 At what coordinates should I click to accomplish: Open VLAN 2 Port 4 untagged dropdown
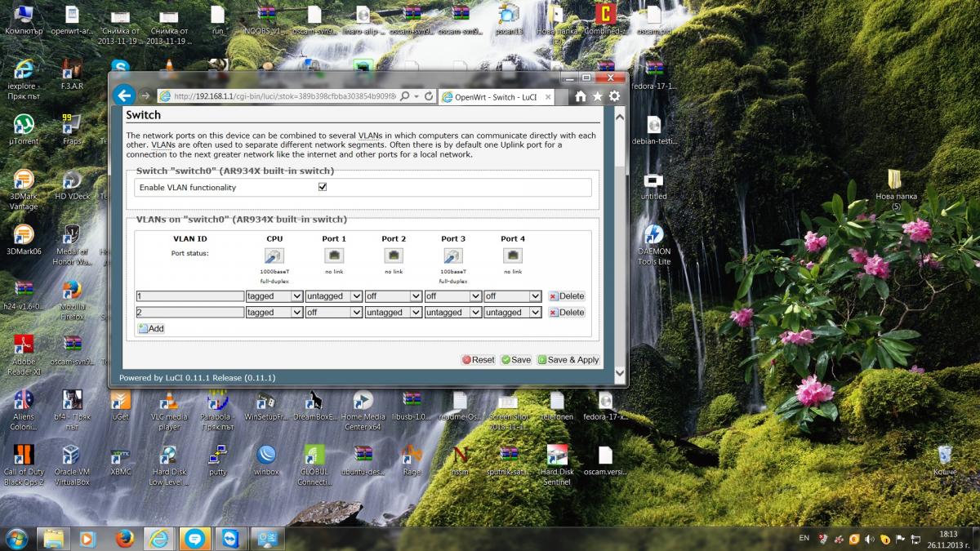(512, 313)
